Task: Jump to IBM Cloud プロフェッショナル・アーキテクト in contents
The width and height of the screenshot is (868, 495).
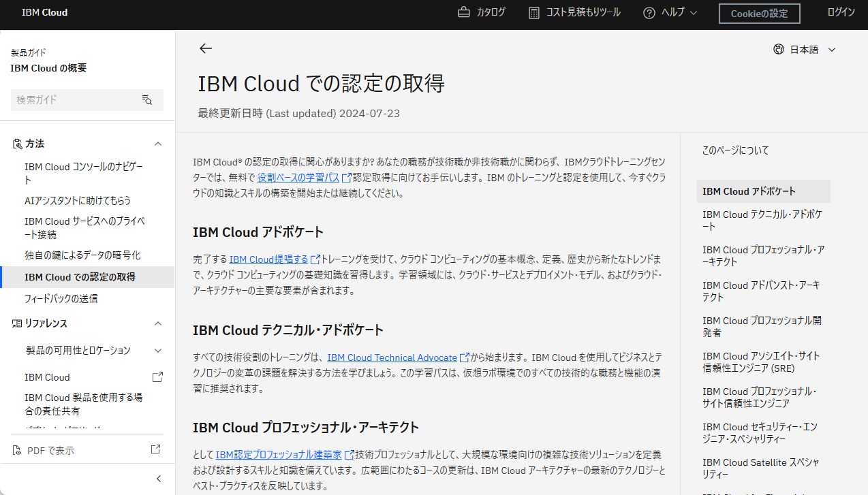Action: tap(764, 256)
